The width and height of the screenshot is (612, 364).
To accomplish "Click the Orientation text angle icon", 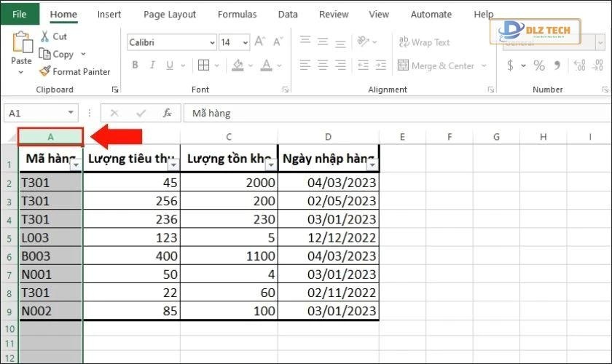I will pyautogui.click(x=363, y=41).
